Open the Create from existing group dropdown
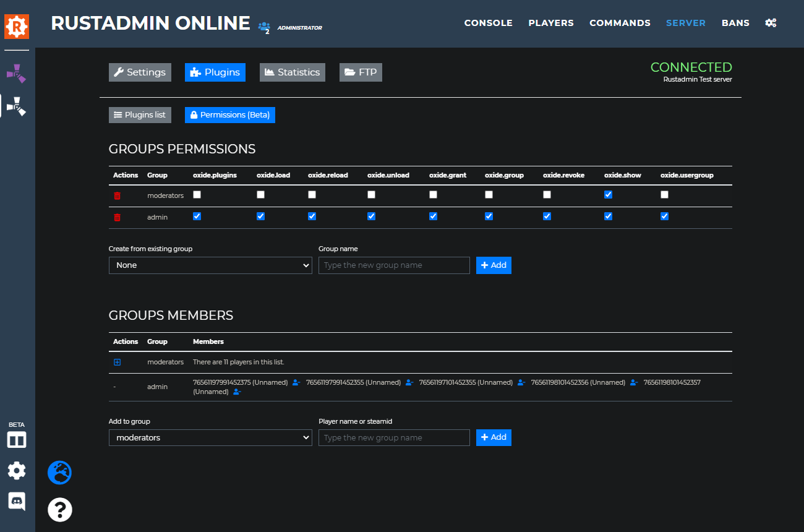The height and width of the screenshot is (532, 804). click(210, 265)
